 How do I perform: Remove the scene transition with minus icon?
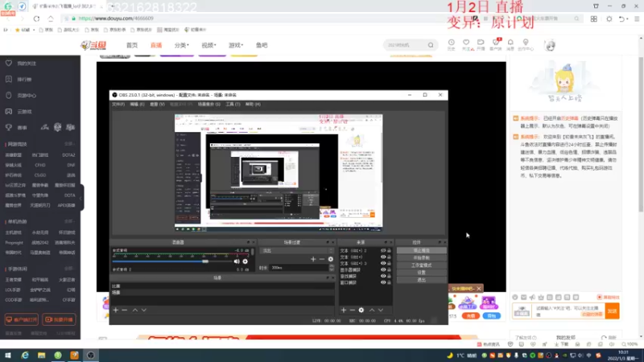coord(321,259)
